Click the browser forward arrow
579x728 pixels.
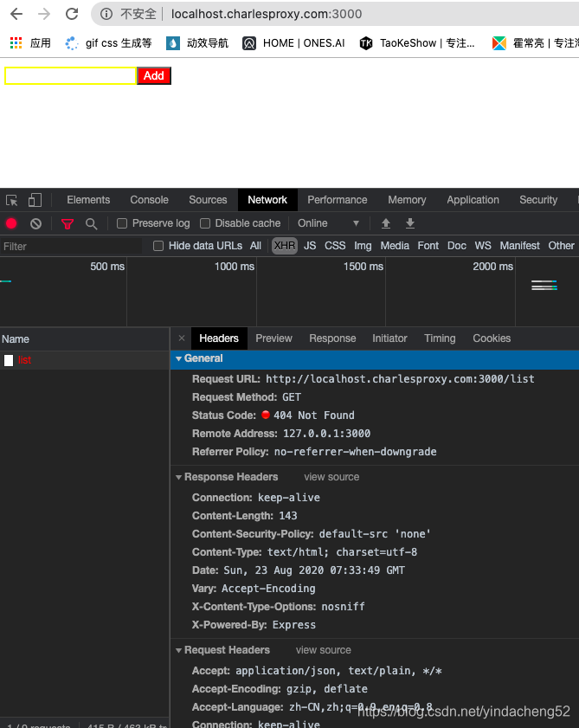(44, 14)
